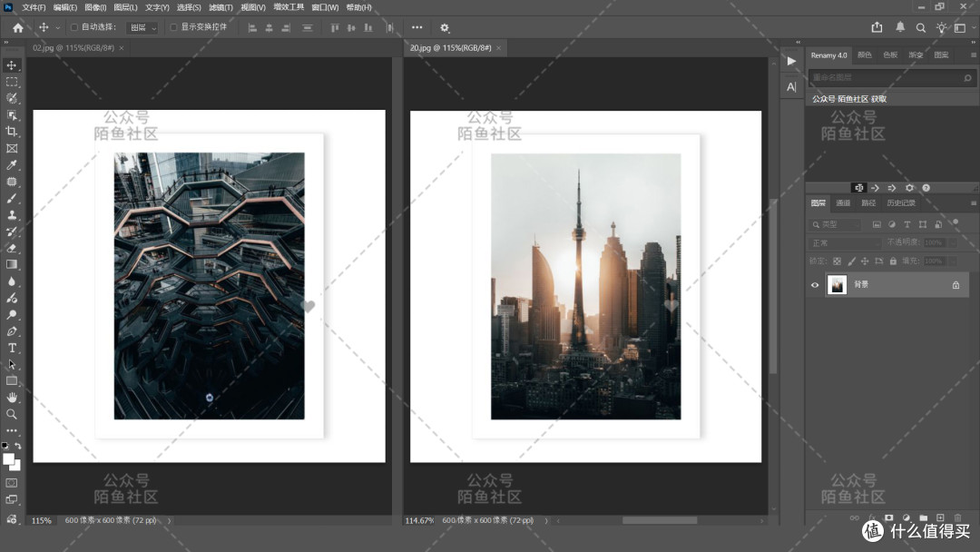The width and height of the screenshot is (980, 552).
Task: Switch to the 通道 tab
Action: [843, 203]
